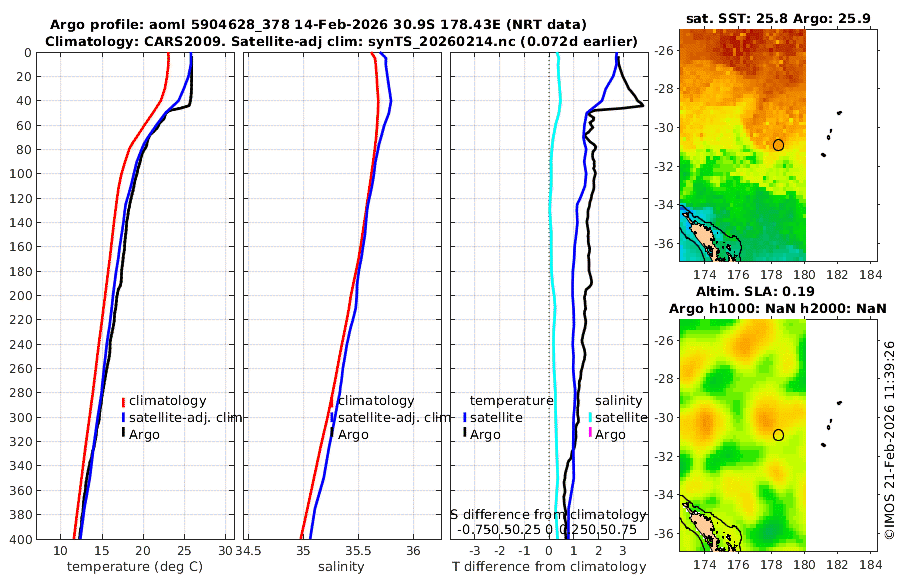This screenshot has height=580, width=900.
Task: Click the 'T difference from climatology' axis label
Action: pyautogui.click(x=549, y=567)
